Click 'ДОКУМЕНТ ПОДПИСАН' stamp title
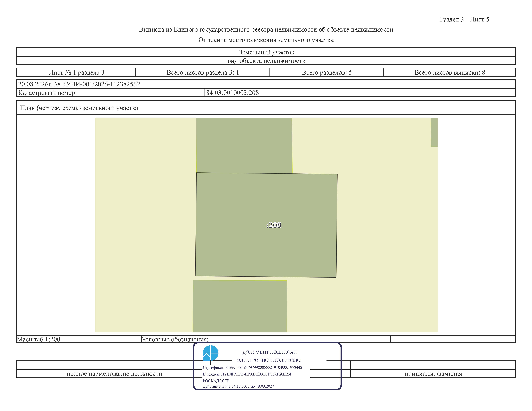532x411 pixels. tap(269, 352)
